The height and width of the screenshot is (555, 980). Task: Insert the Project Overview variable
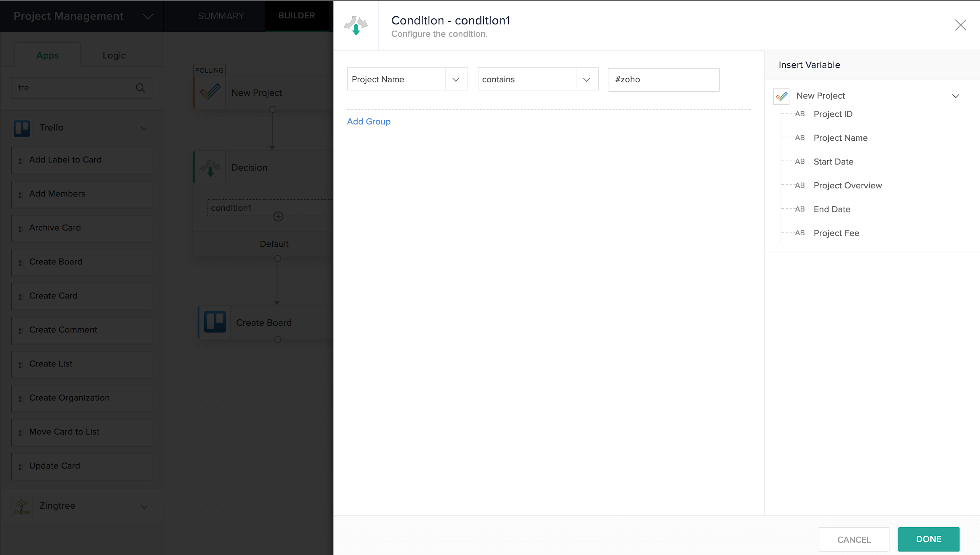click(847, 186)
